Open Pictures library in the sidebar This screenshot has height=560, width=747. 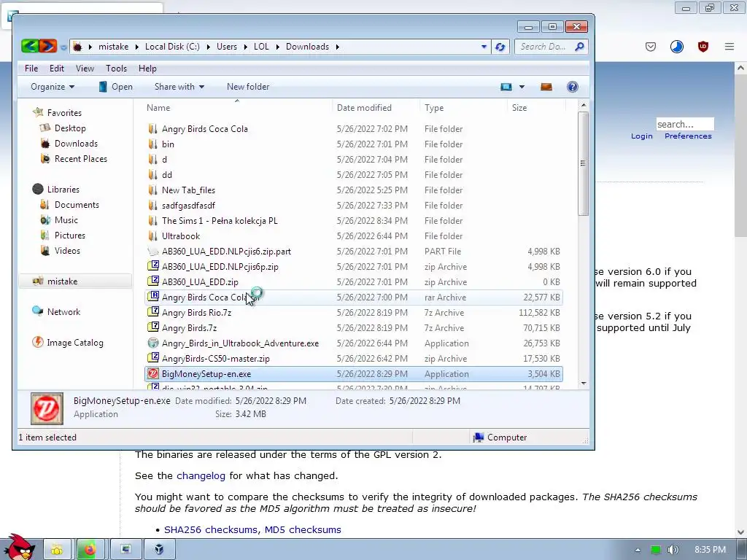click(x=69, y=236)
